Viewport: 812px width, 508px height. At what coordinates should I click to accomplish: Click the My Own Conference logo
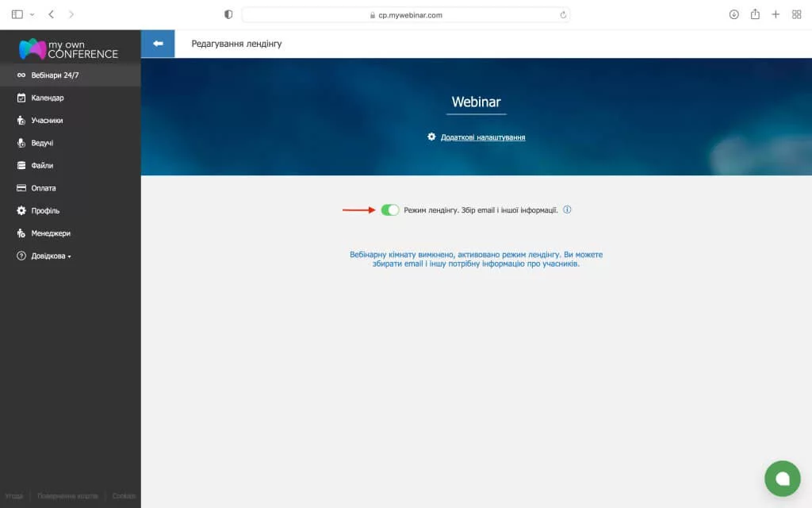point(69,49)
